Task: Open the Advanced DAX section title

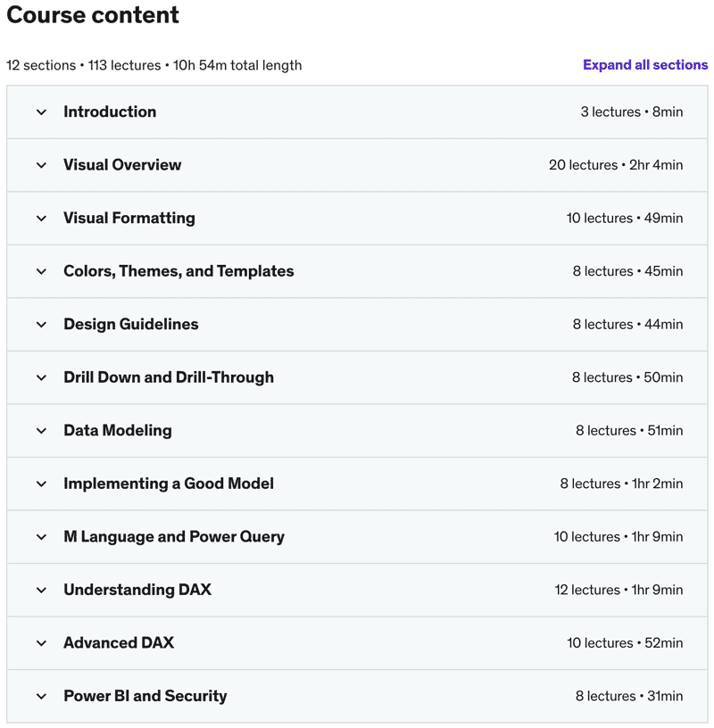Action: click(x=119, y=643)
